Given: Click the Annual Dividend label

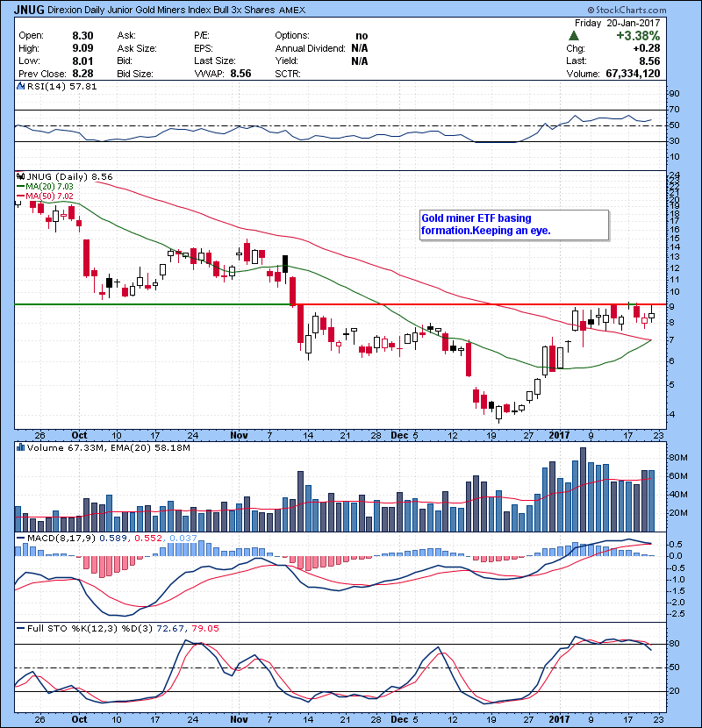Looking at the screenshot, I should tap(310, 48).
